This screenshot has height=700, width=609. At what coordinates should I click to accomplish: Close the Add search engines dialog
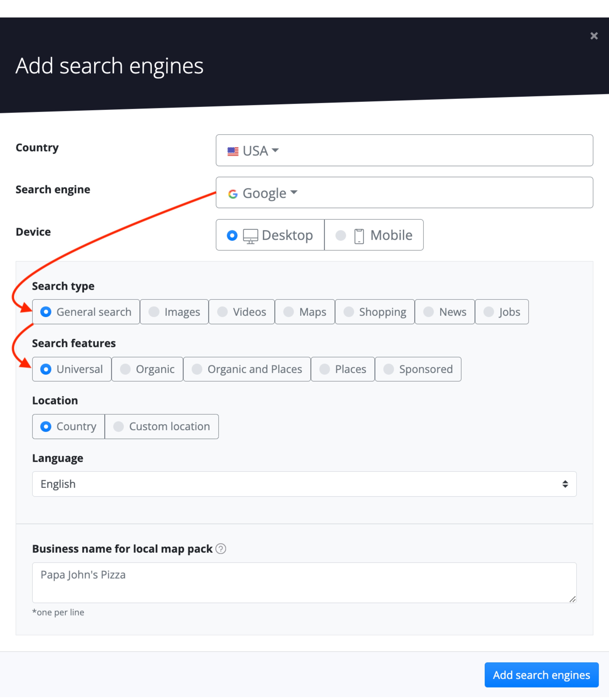pyautogui.click(x=594, y=36)
